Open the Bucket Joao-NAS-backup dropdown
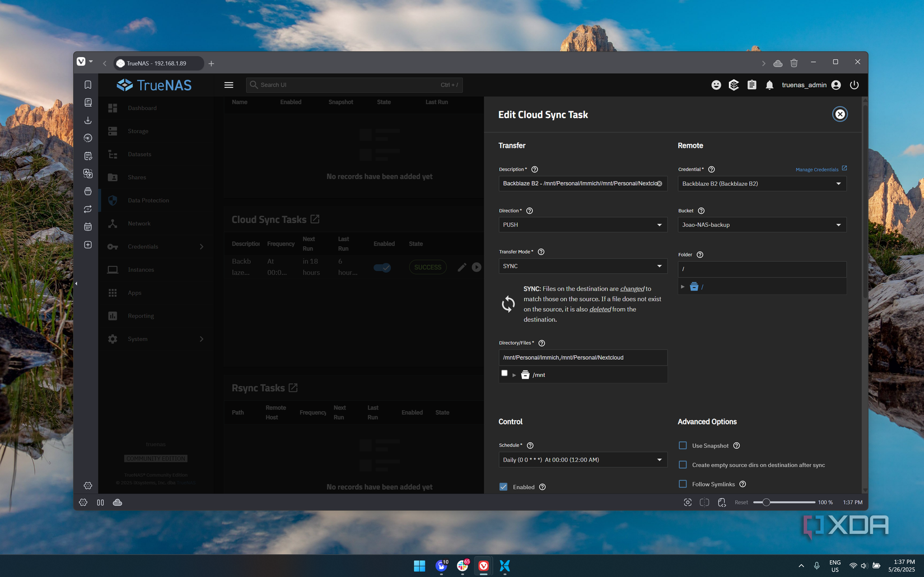Viewport: 924px width, 577px height. (762, 225)
